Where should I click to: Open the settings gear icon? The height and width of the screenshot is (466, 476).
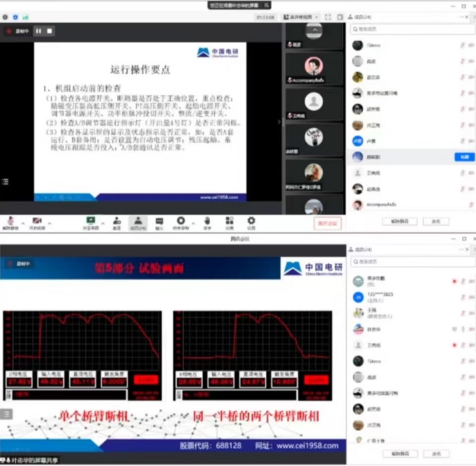251,220
